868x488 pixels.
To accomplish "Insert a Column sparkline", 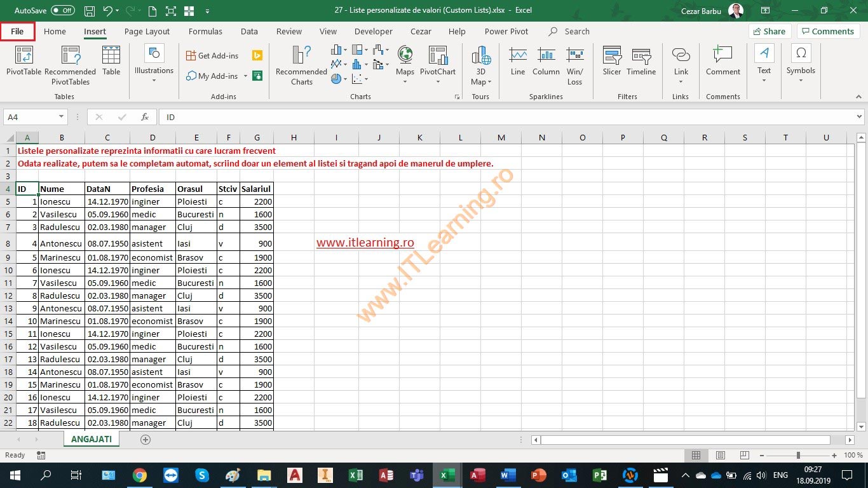I will [x=546, y=62].
